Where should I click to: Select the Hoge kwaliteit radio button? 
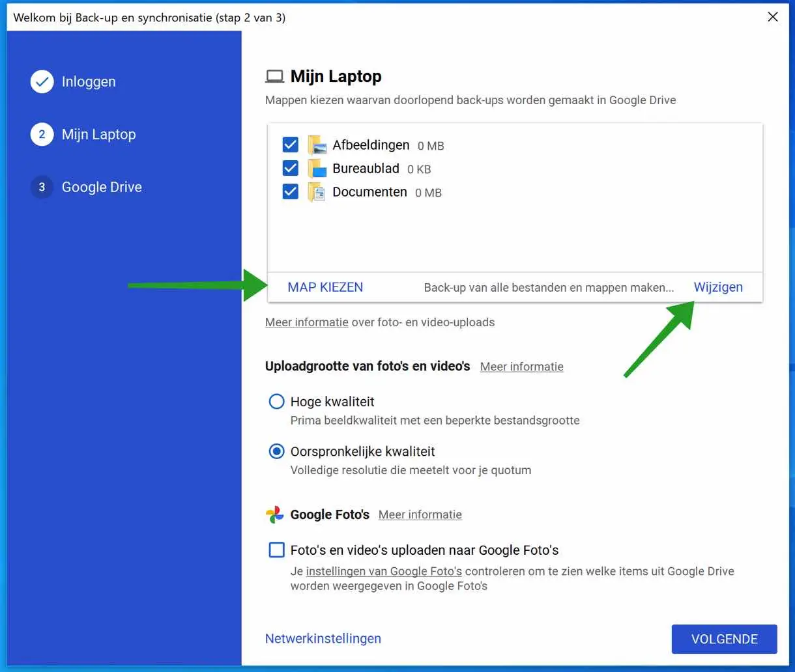[x=276, y=401]
